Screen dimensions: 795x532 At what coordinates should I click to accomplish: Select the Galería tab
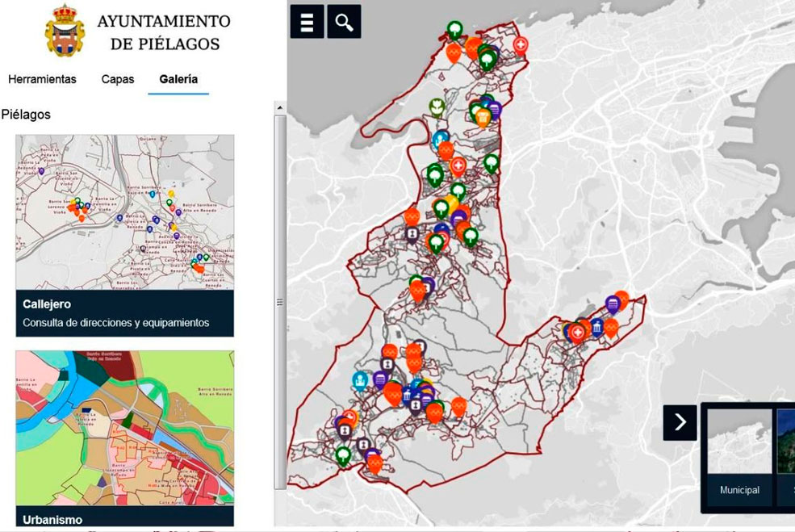[178, 79]
